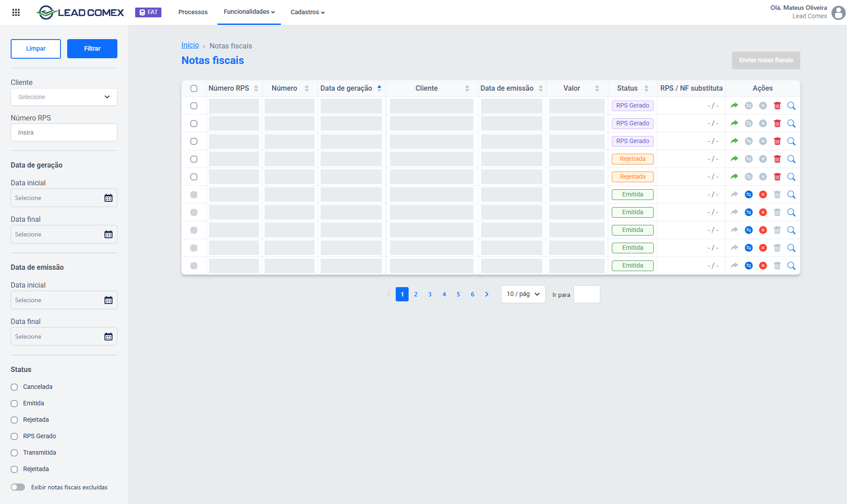The image size is (847, 504).
Task: View details of last Emitida row
Action: [791, 266]
